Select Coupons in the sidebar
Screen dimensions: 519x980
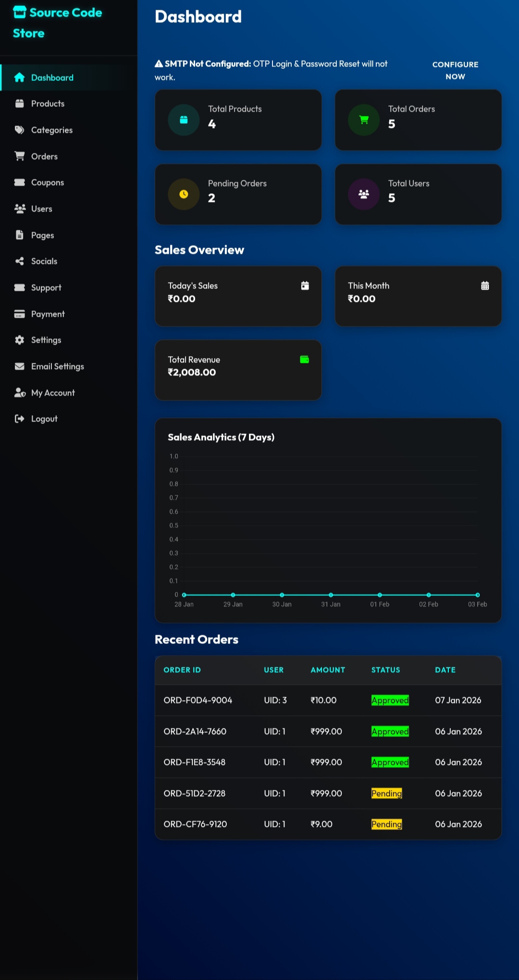point(69,182)
